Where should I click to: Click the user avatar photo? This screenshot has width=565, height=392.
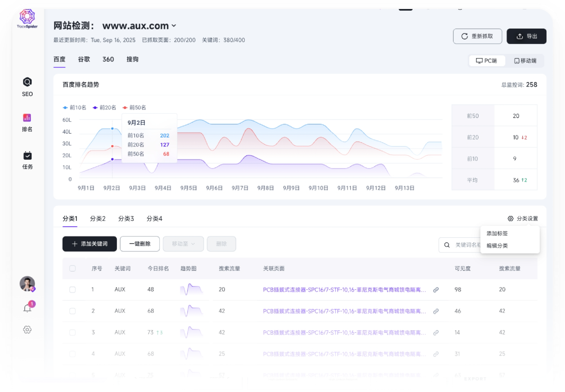tap(27, 284)
